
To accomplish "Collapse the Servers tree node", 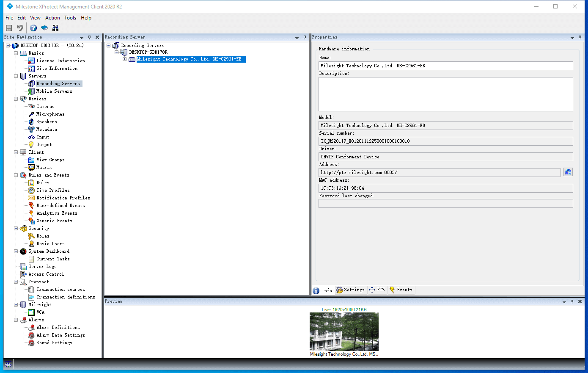I will tap(16, 76).
